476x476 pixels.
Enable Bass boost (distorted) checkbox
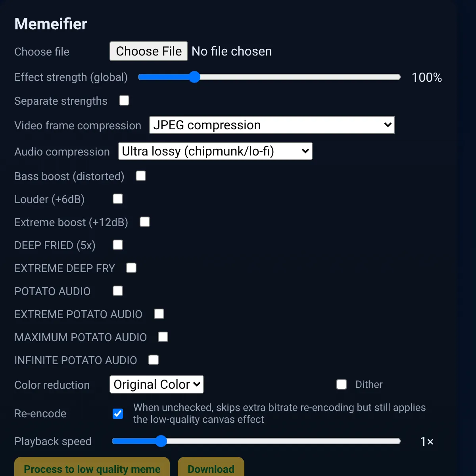click(141, 176)
